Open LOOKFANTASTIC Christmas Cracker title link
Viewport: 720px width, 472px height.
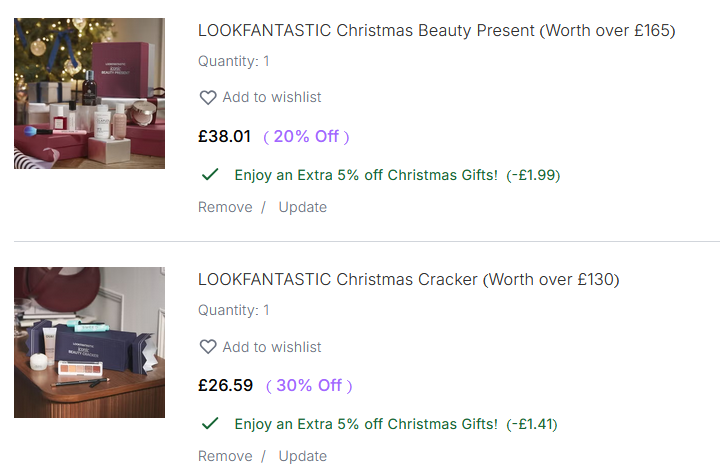pyautogui.click(x=408, y=279)
